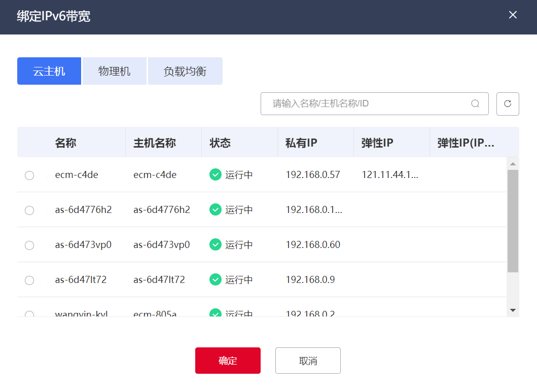Select the radio button for ecm-c4de
This screenshot has width=537, height=392.
pos(29,175)
